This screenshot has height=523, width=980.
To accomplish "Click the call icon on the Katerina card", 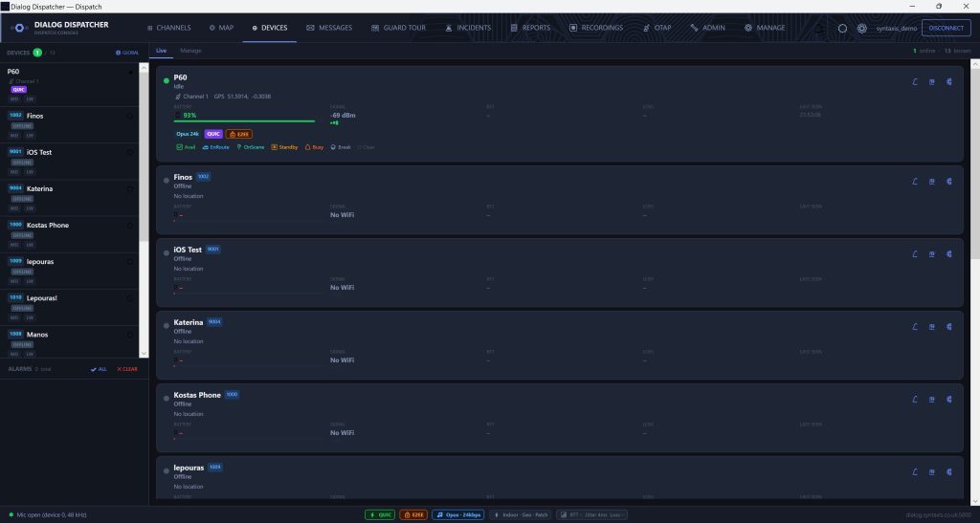I will pos(915,326).
